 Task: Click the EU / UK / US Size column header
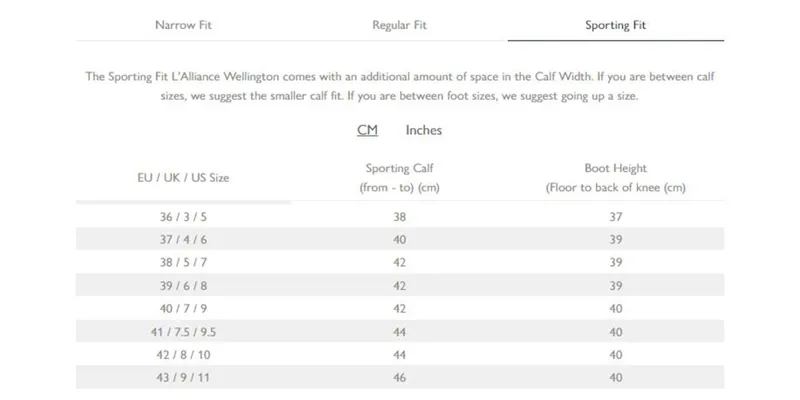(x=183, y=178)
